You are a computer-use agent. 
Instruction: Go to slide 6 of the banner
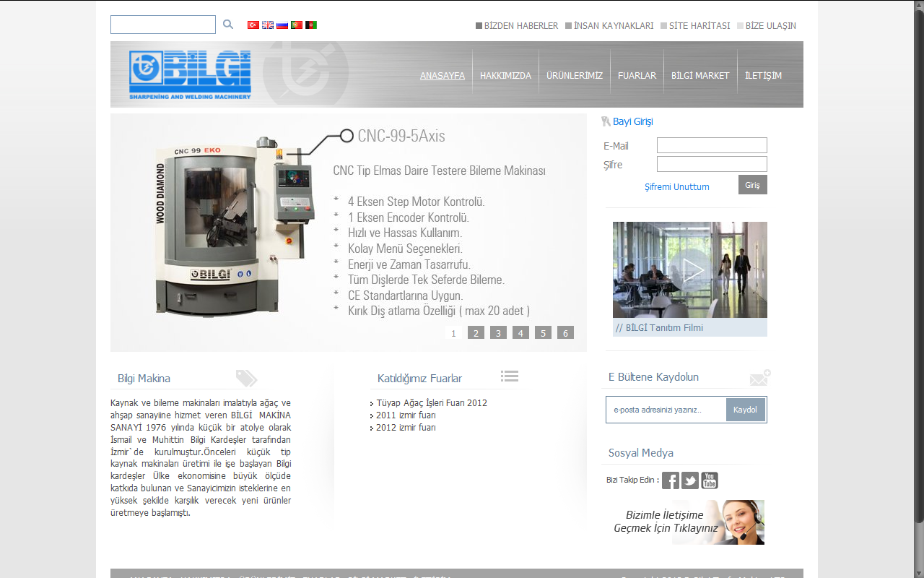tap(565, 333)
